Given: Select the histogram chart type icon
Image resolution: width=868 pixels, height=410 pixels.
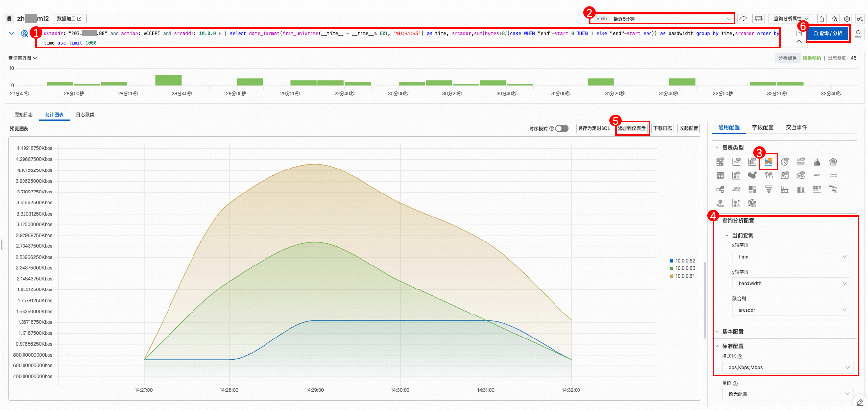Looking at the screenshot, I should [817, 162].
